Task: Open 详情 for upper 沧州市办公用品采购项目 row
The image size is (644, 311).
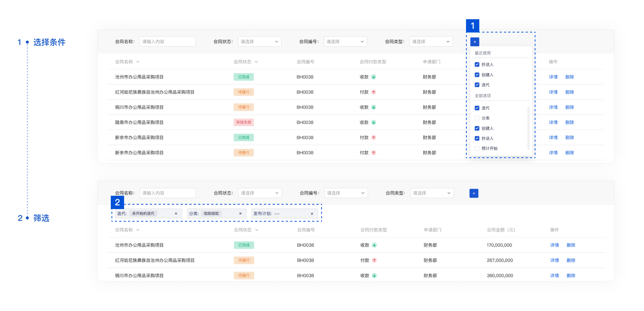Action: click(553, 77)
